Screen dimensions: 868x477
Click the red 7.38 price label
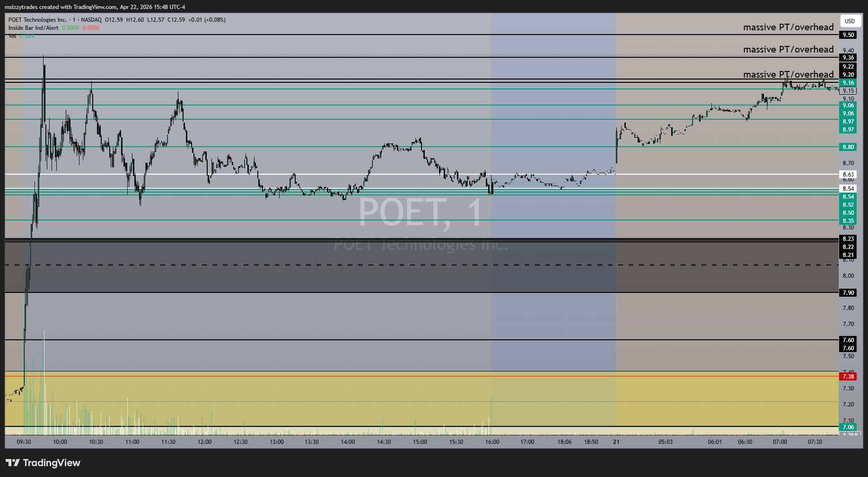pyautogui.click(x=849, y=377)
